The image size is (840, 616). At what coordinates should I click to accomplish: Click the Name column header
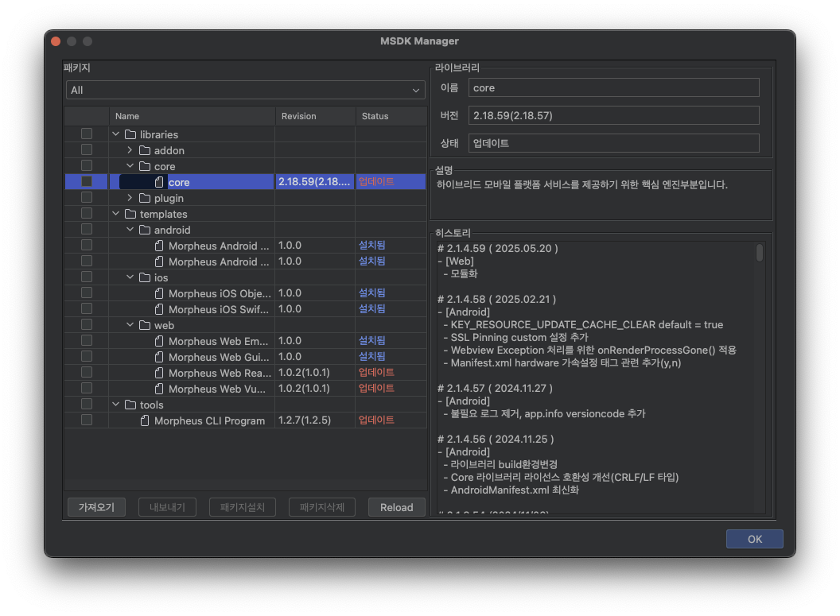(x=192, y=116)
